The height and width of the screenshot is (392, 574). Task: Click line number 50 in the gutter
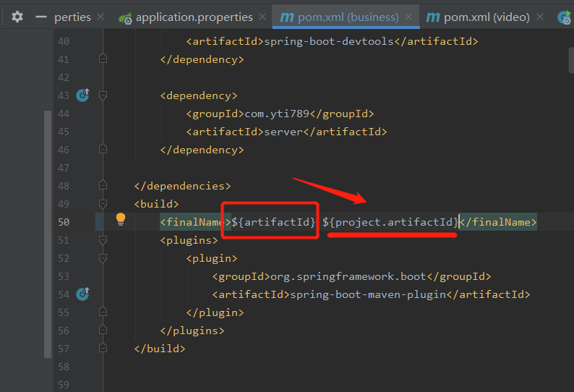[64, 222]
